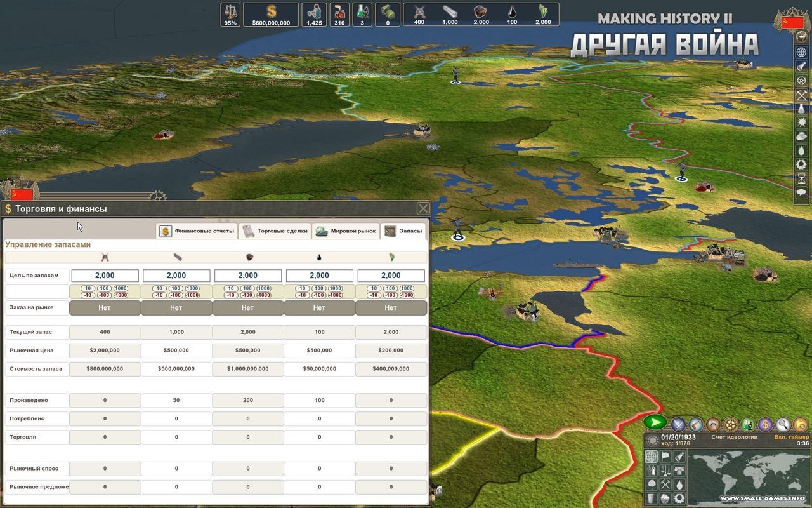Click the -10 button under arms stock goal
Image resolution: width=812 pixels, height=508 pixels.
[x=88, y=295]
